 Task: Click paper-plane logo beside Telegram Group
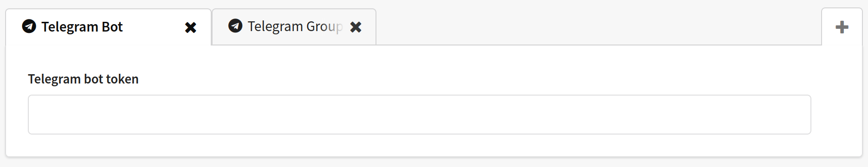(x=235, y=26)
